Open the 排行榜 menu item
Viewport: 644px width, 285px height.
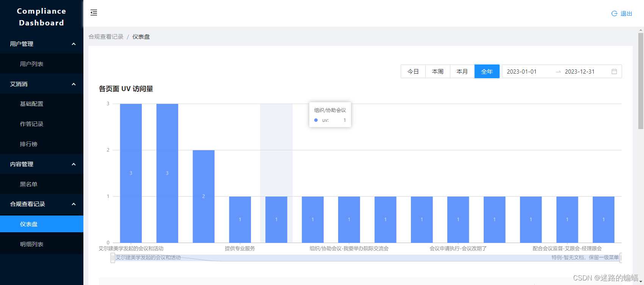(x=42, y=144)
